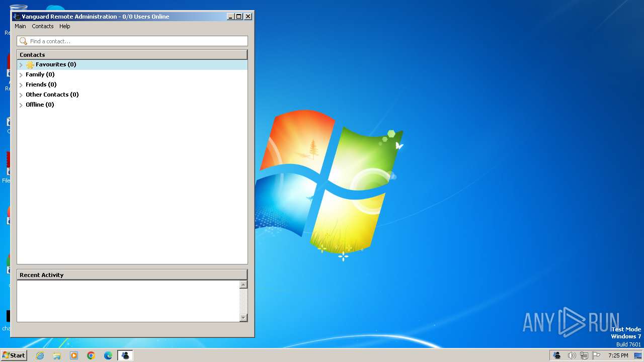Expand the Friends group arrow
Image resolution: width=644 pixels, height=362 pixels.
(x=21, y=85)
